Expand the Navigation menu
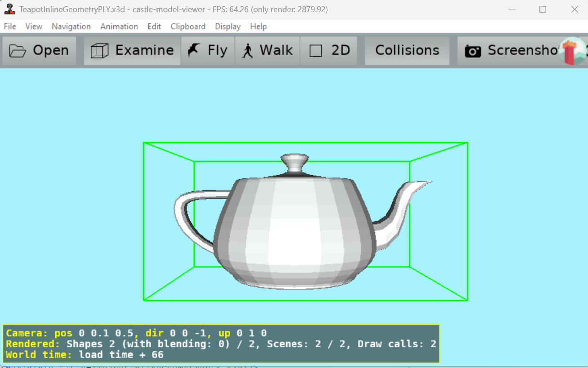 click(71, 27)
